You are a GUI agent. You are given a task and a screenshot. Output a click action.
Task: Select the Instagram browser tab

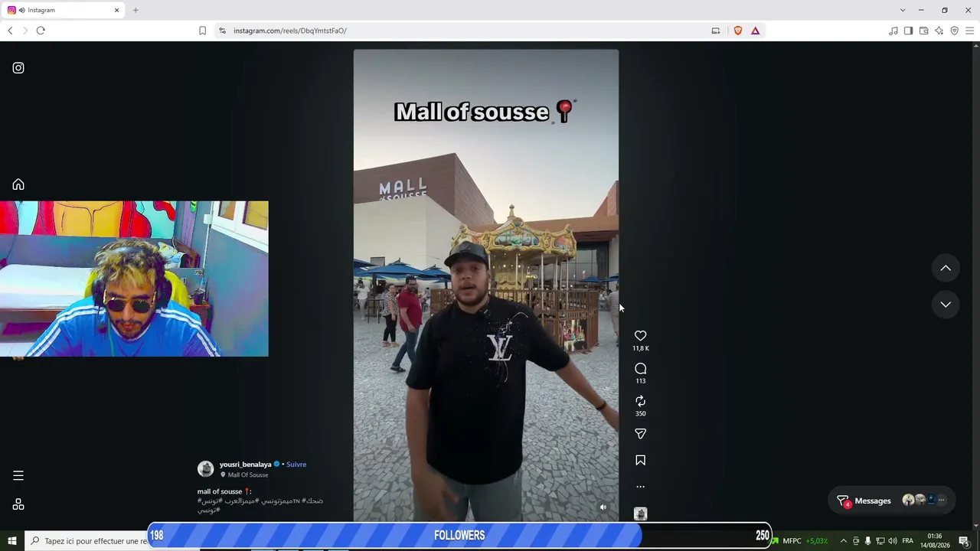click(61, 10)
